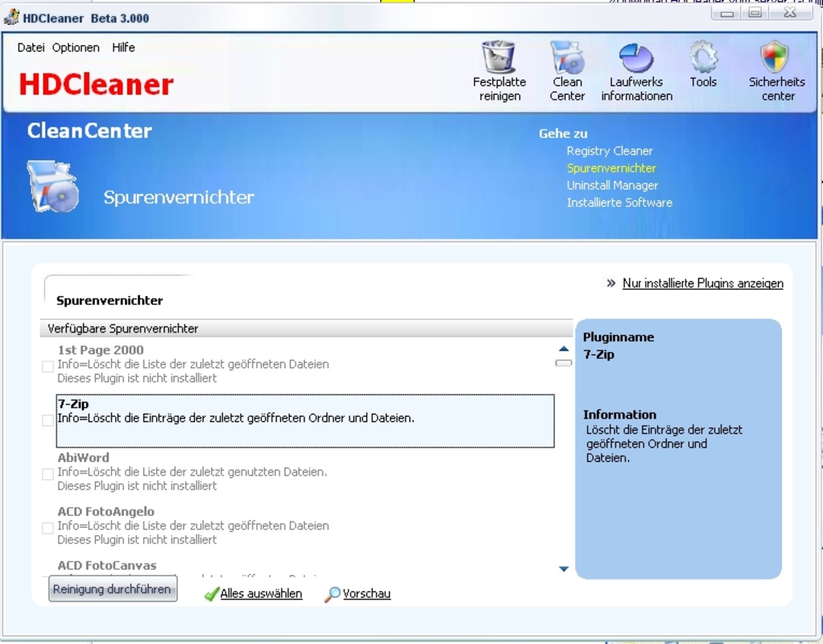Select the 7-Zip list entry title
The height and width of the screenshot is (644, 823).
pos(73,404)
